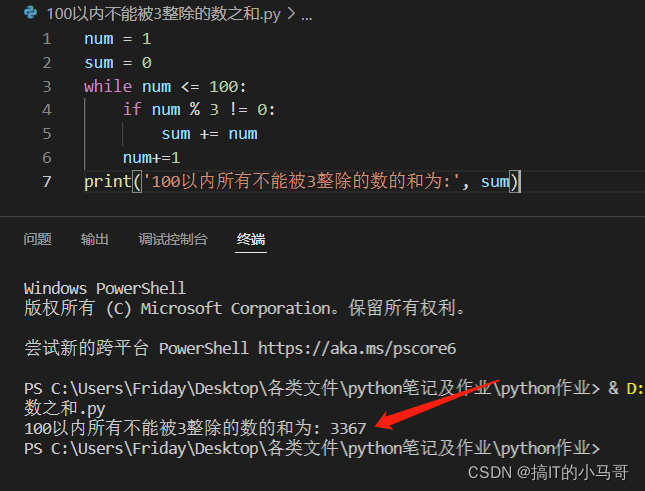Image resolution: width=645 pixels, height=491 pixels.
Task: Click line number 7 in the gutter
Action: tap(47, 182)
